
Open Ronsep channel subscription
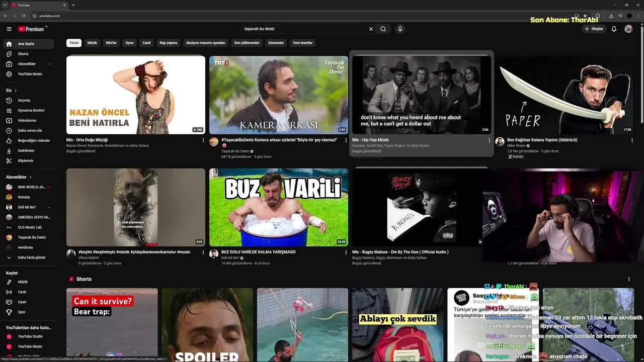pyautogui.click(x=30, y=197)
